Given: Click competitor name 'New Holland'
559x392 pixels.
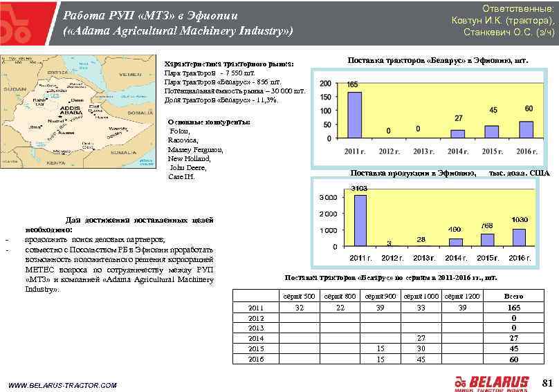Looking at the screenshot, I should pos(189,158).
